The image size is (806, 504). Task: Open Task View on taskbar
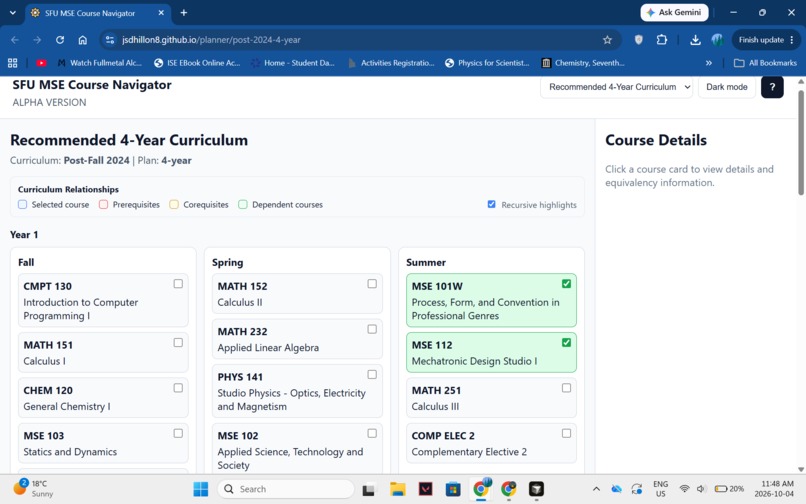pyautogui.click(x=368, y=489)
